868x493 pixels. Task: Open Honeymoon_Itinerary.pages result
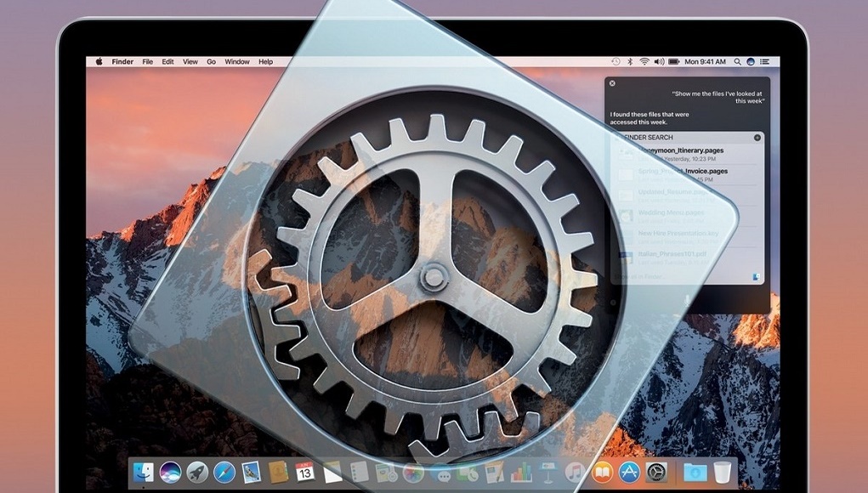click(x=686, y=154)
